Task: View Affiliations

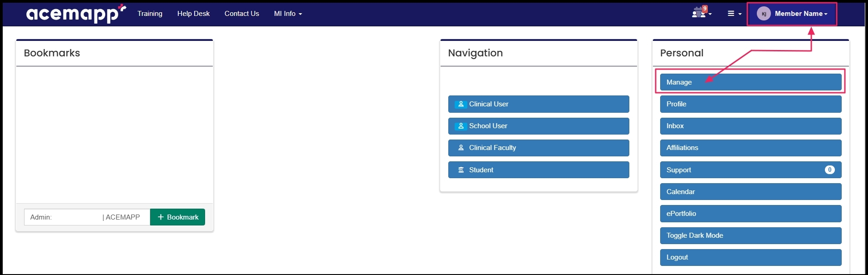Action: [750, 148]
